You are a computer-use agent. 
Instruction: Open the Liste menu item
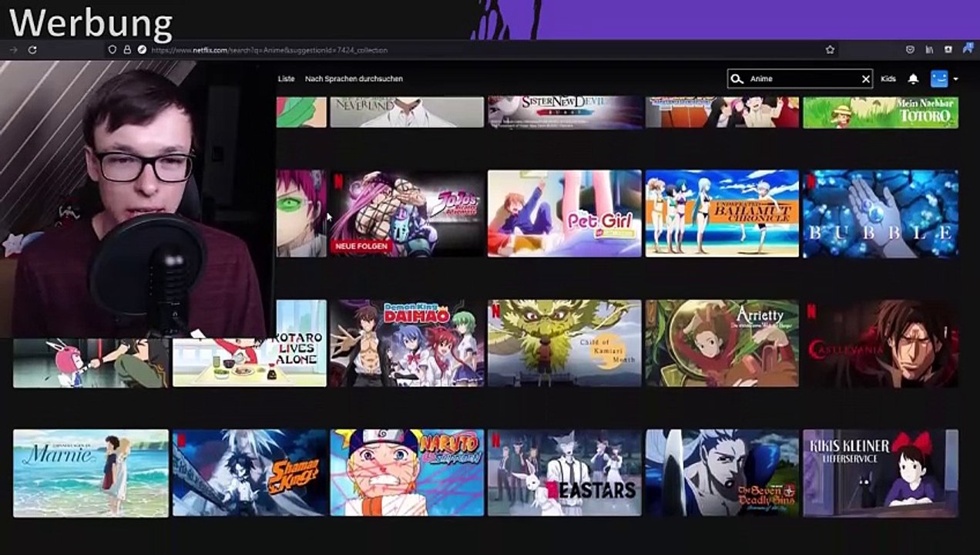tap(287, 79)
